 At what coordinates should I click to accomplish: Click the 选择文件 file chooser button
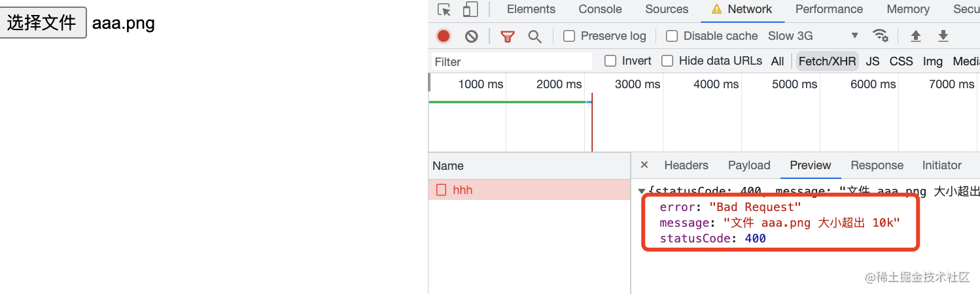[x=43, y=23]
